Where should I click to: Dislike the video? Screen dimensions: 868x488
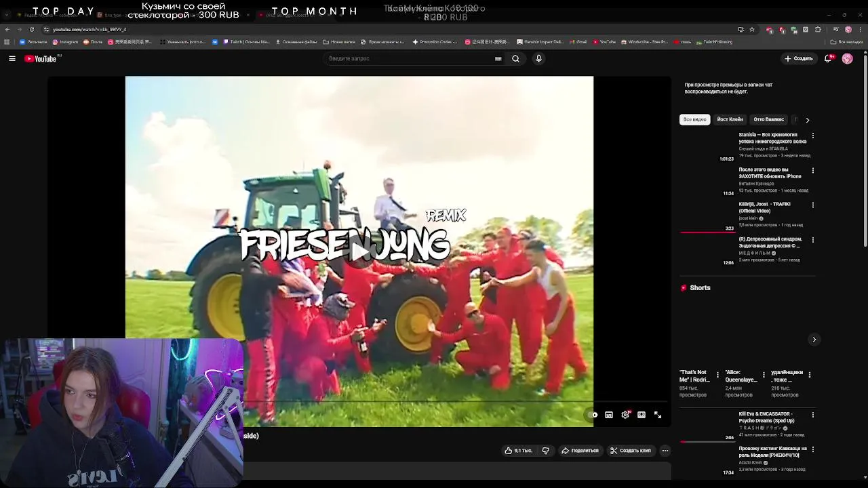pos(545,451)
